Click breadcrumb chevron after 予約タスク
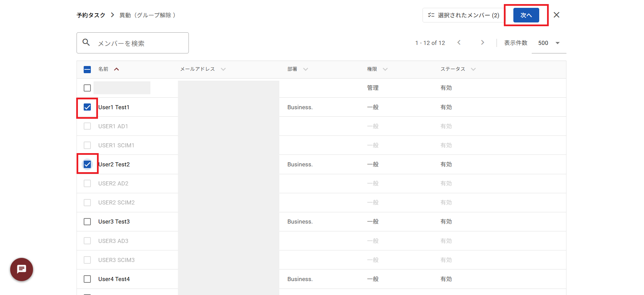 tap(112, 15)
